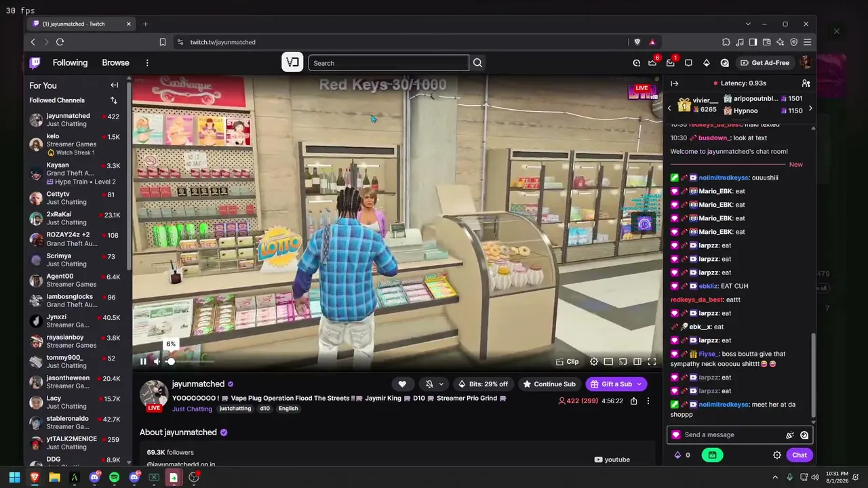Show previous gift leaderboard entries
This screenshot has height=488, width=868.
point(669,108)
